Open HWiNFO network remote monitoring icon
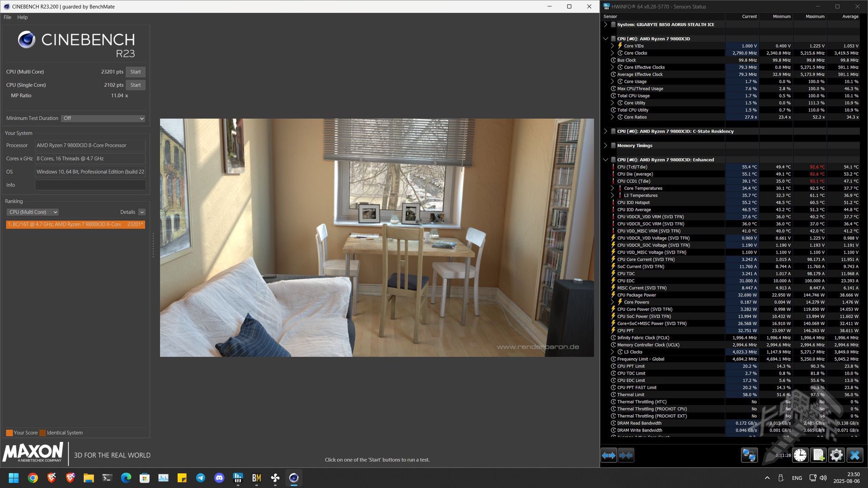Image resolution: width=868 pixels, height=488 pixels. 749,455
